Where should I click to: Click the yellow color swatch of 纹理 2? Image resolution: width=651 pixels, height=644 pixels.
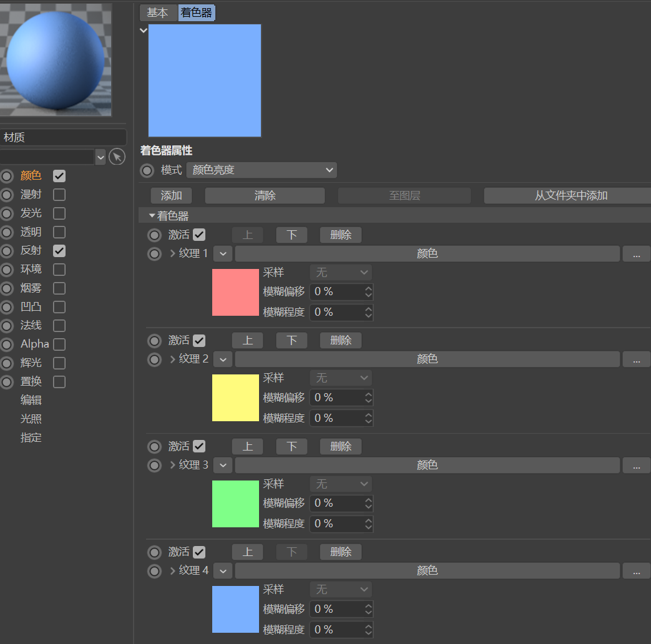[235, 398]
